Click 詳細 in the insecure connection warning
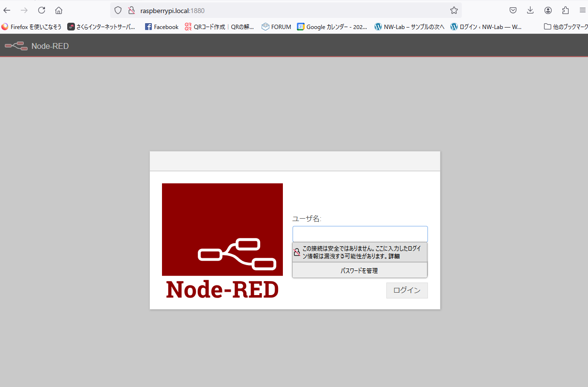The width and height of the screenshot is (588, 387). (x=394, y=256)
